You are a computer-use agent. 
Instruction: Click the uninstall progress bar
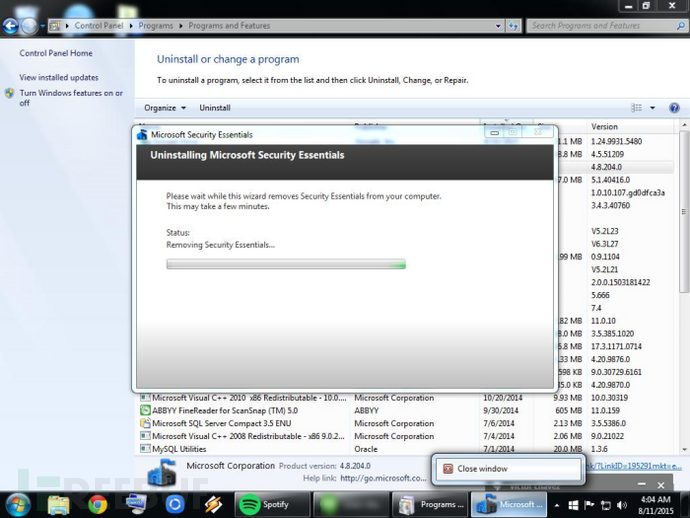286,264
